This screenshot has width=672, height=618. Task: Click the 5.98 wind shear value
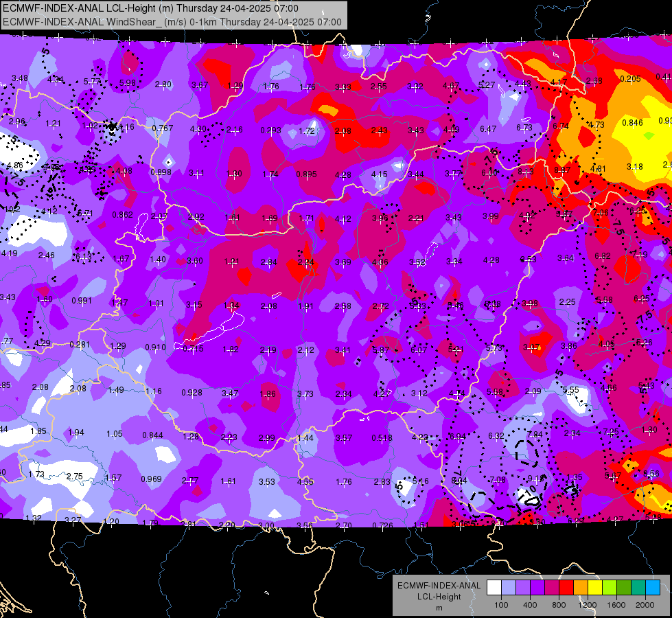tap(127, 83)
